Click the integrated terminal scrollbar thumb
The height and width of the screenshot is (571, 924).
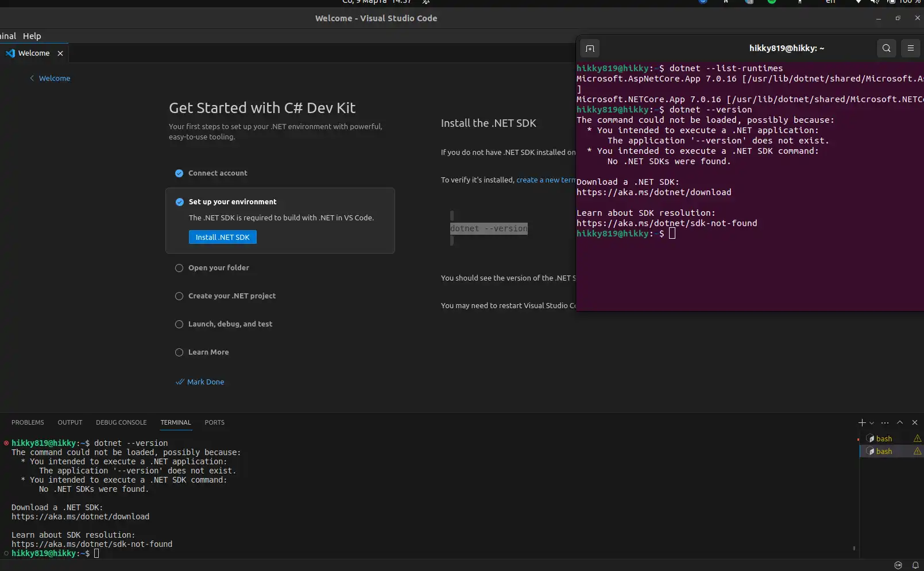point(854,548)
